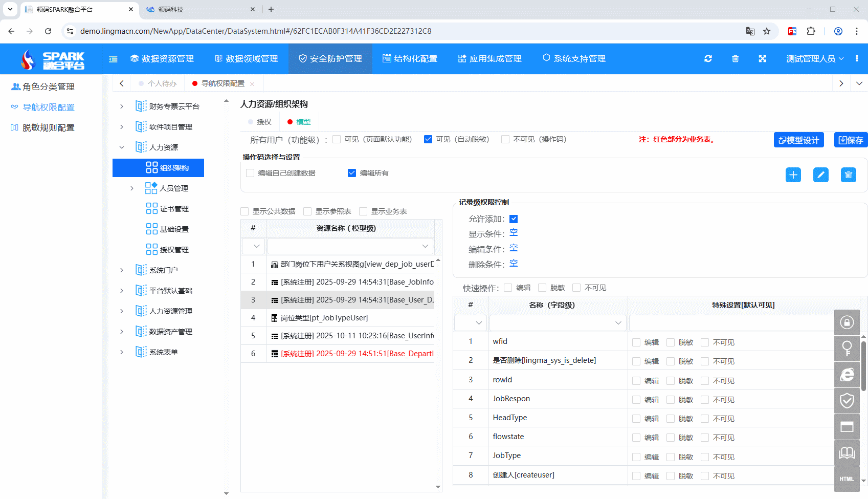Check the 显示业务表 checkbox
868x499 pixels.
363,211
